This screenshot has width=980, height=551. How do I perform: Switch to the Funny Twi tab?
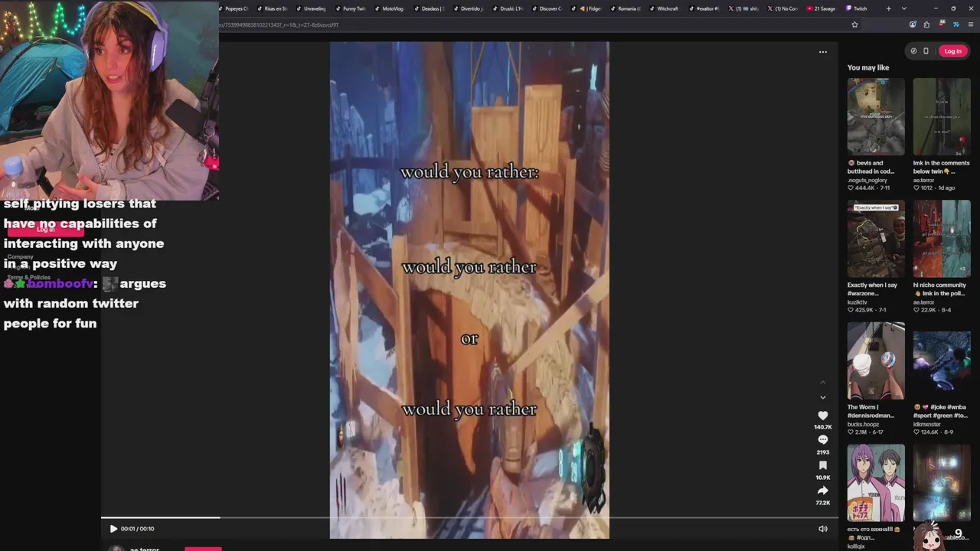[350, 8]
